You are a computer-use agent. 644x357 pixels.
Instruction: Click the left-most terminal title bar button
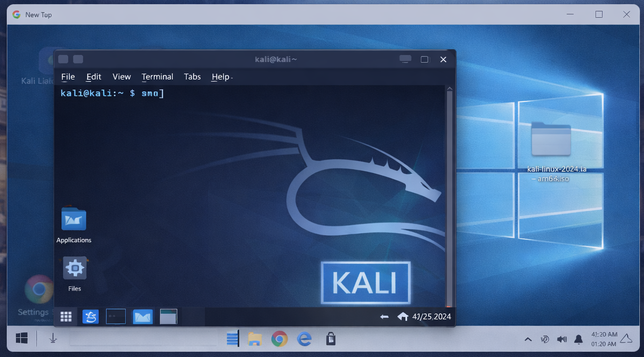point(63,59)
